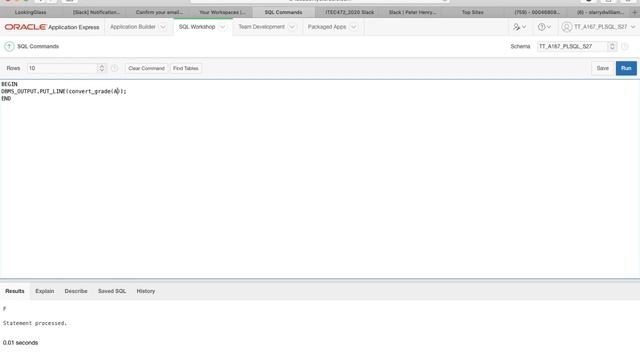Switch to the Your Workspaces browser tab

point(222,12)
